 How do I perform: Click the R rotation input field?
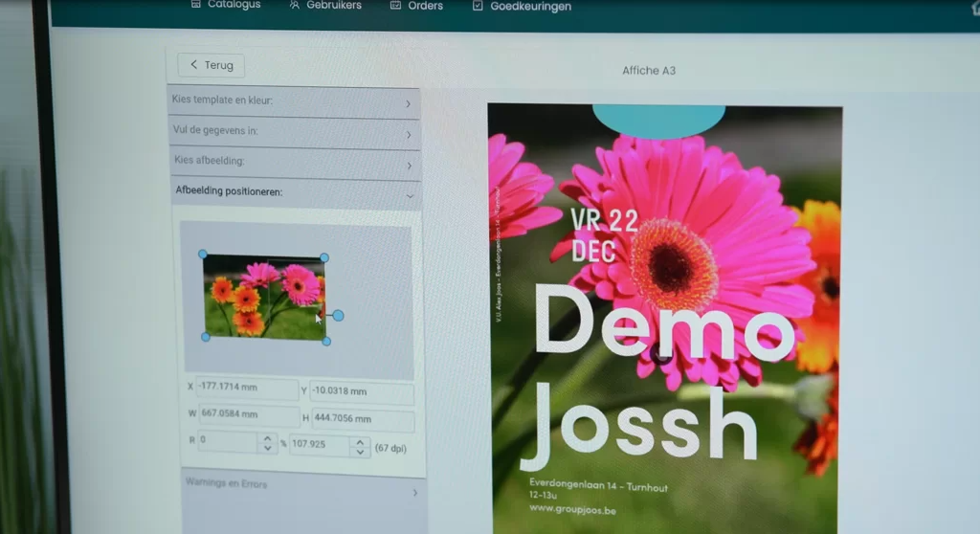pos(228,441)
